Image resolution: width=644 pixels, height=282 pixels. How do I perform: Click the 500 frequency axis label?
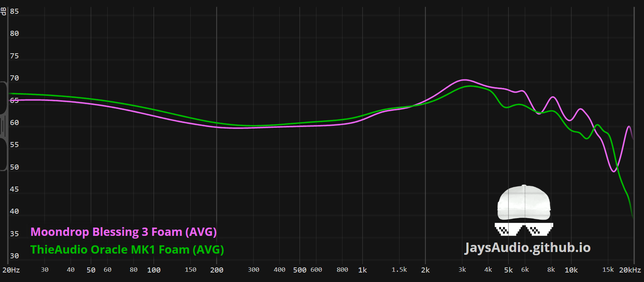pos(300,270)
